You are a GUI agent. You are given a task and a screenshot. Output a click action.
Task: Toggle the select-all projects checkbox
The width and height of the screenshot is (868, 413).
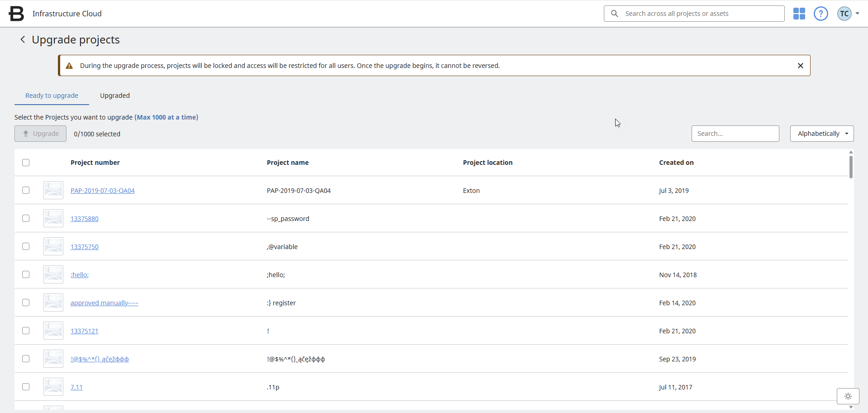26,163
